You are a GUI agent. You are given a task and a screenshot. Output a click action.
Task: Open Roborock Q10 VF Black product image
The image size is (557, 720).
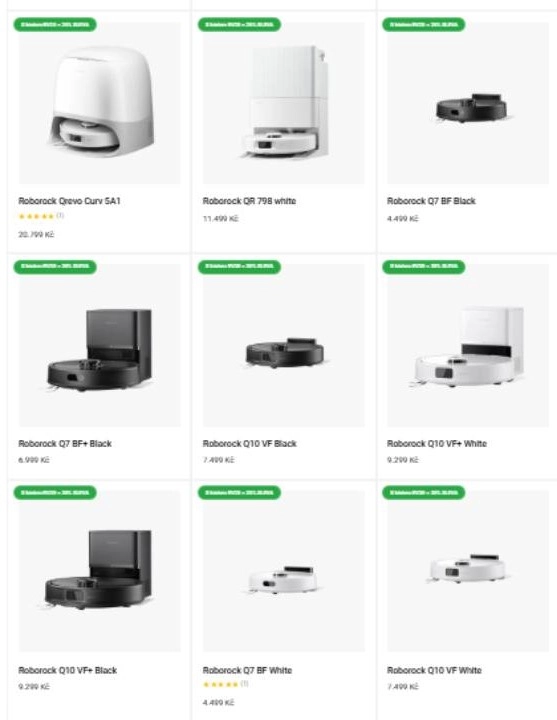[x=284, y=345]
